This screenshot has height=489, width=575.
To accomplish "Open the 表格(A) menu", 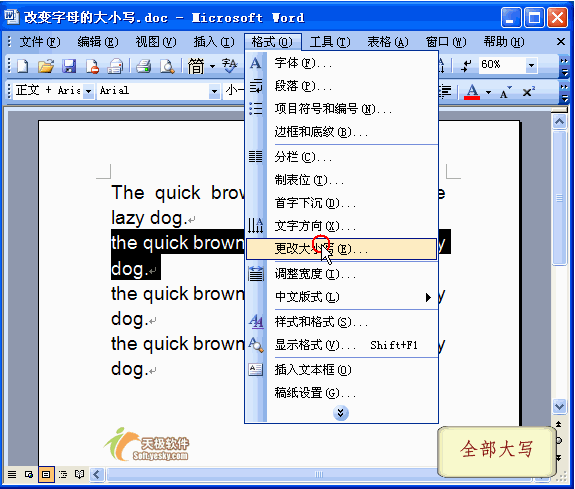I will coord(388,42).
